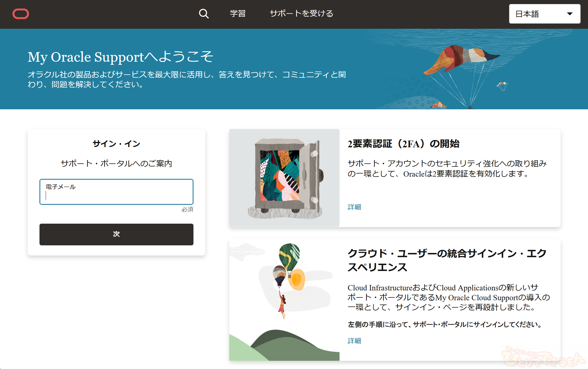Click the サイン・イン heading text
588x369 pixels.
[116, 144]
